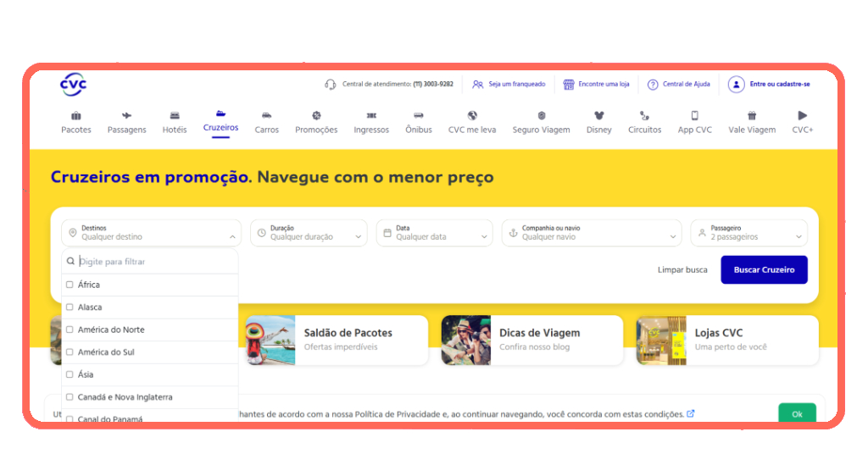
Task: Click the Passagens airplane icon
Action: (x=127, y=115)
